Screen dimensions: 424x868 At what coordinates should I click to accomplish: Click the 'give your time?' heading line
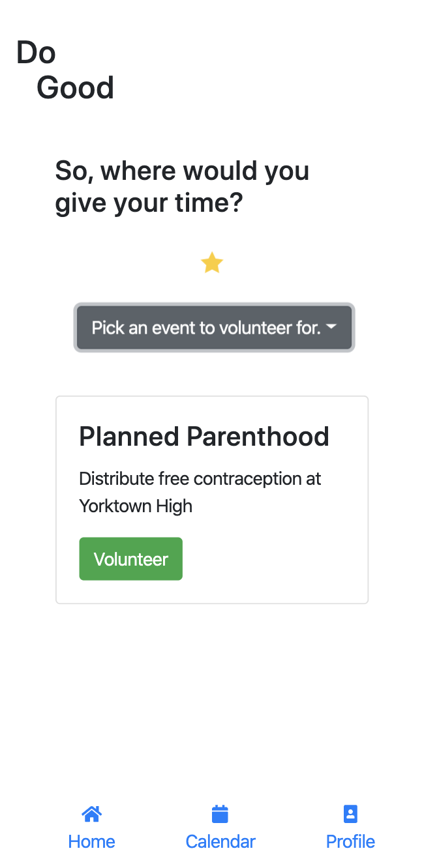pos(149,203)
